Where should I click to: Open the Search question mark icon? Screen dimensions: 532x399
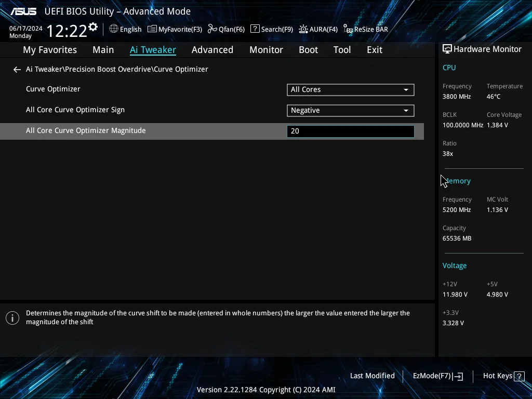(255, 29)
